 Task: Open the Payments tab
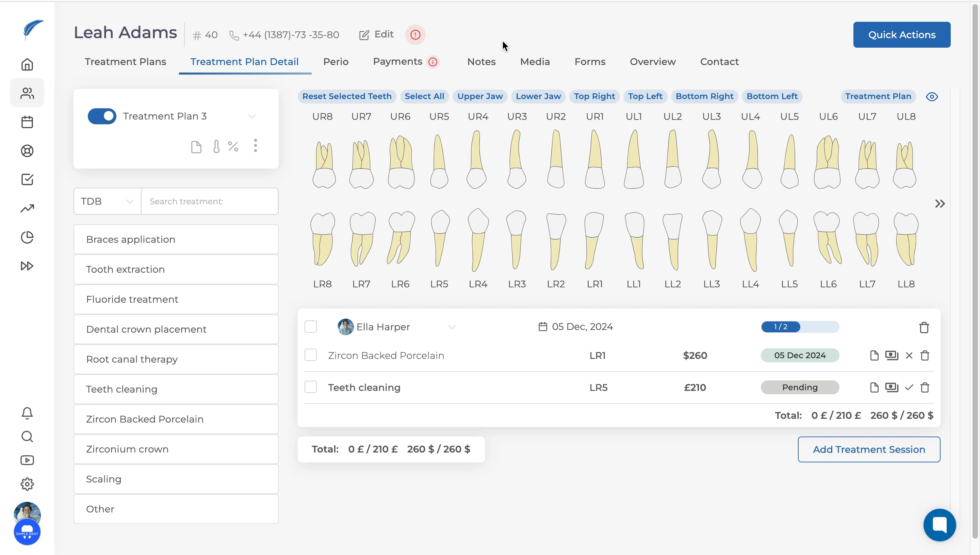398,62
